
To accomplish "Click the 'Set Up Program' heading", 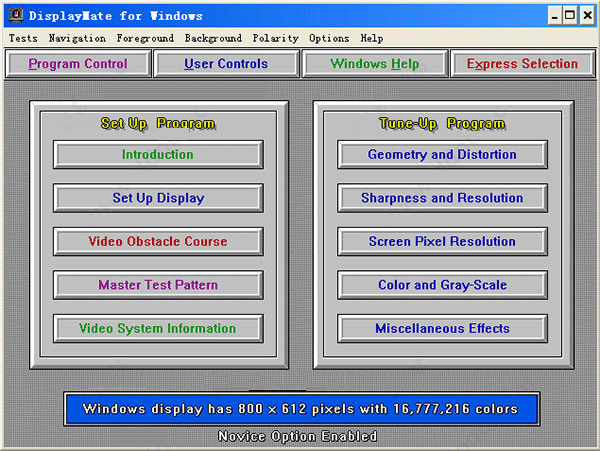I will click(x=158, y=124).
